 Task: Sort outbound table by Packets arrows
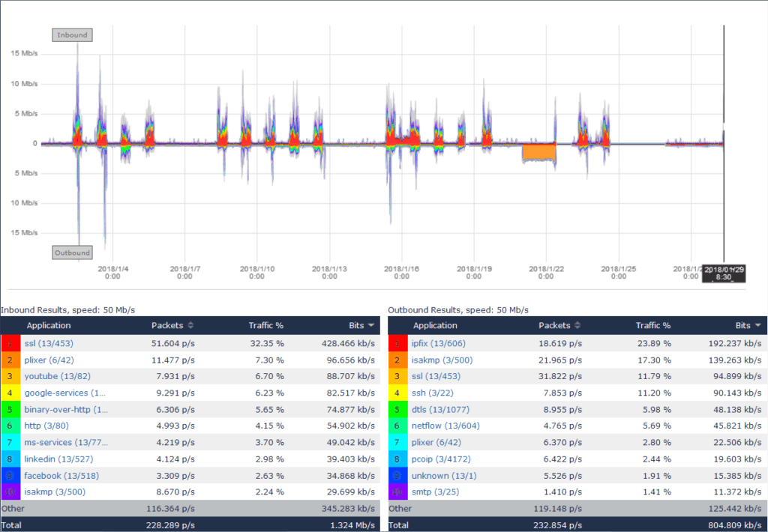(x=577, y=325)
